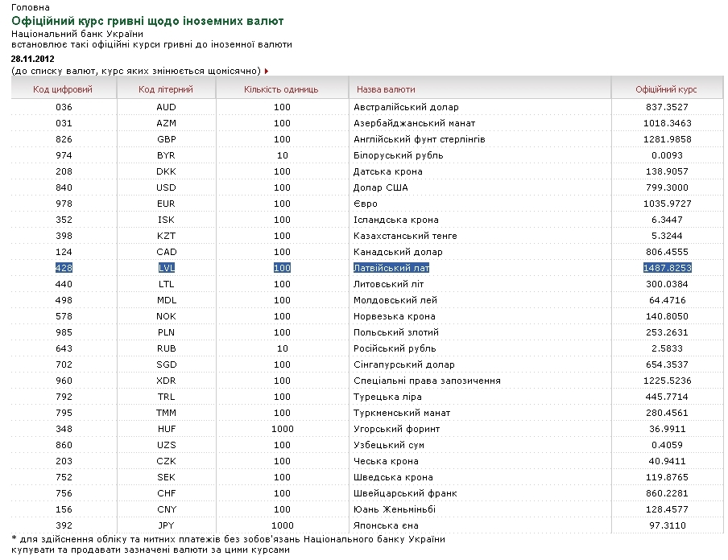Image resolution: width=728 pixels, height=560 pixels.
Task: Click the Австралійський долар name cell
Action: 406,107
